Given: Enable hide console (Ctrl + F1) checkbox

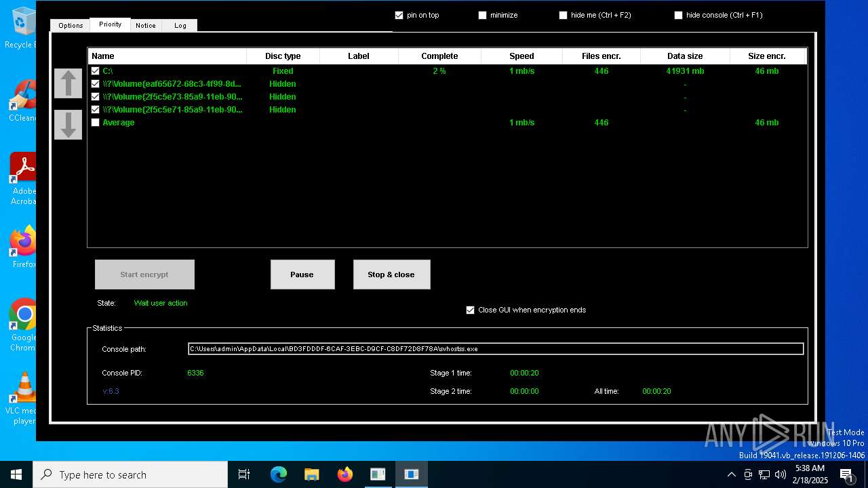Looking at the screenshot, I should [x=678, y=15].
